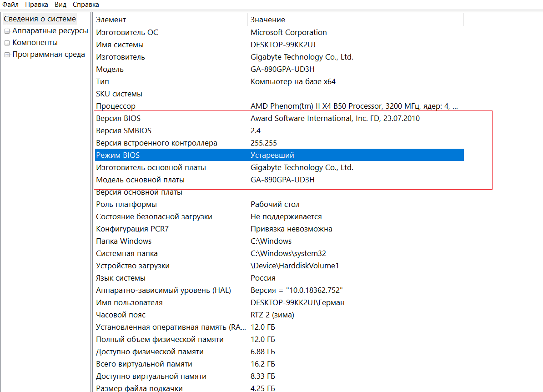Select Размер файла подкачки row
The image size is (543, 392).
click(x=279, y=388)
